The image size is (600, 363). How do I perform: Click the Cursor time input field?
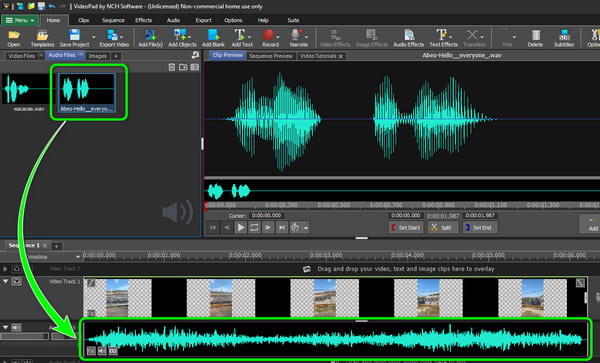tap(267, 215)
